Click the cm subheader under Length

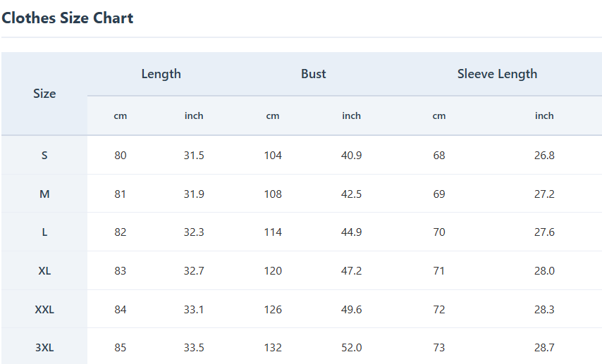(x=121, y=116)
